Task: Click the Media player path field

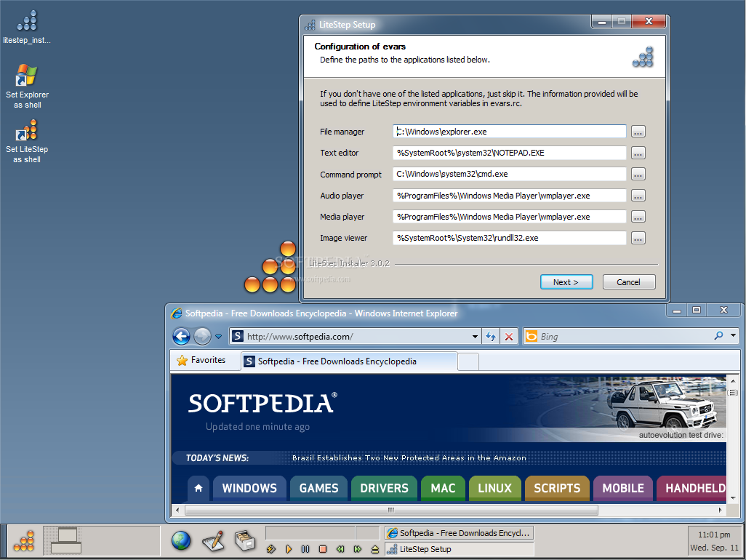Action: coord(510,217)
